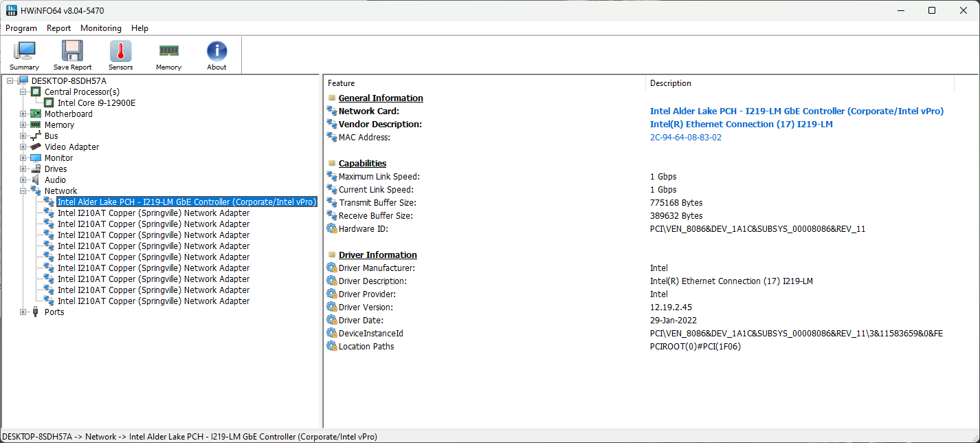This screenshot has height=443, width=980.
Task: Select transmit buffer value 775168 Bytes
Action: (676, 203)
